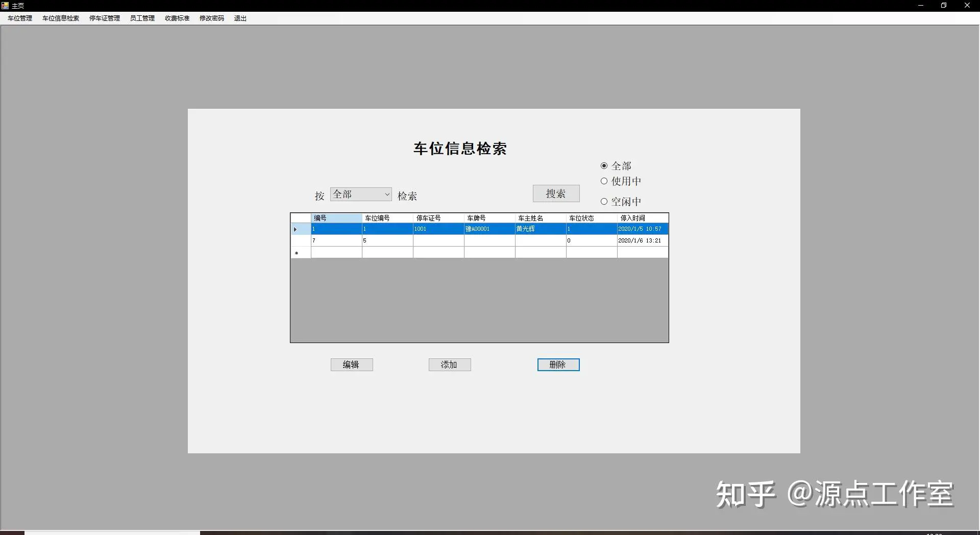Click the 编辑 button
Viewport: 980px width, 535px height.
pyautogui.click(x=352, y=364)
